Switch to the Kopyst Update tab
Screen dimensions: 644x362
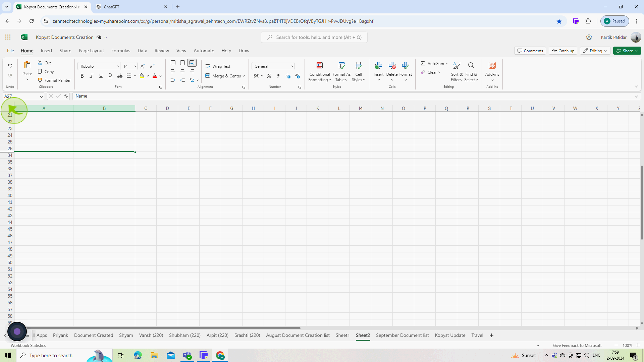click(450, 335)
